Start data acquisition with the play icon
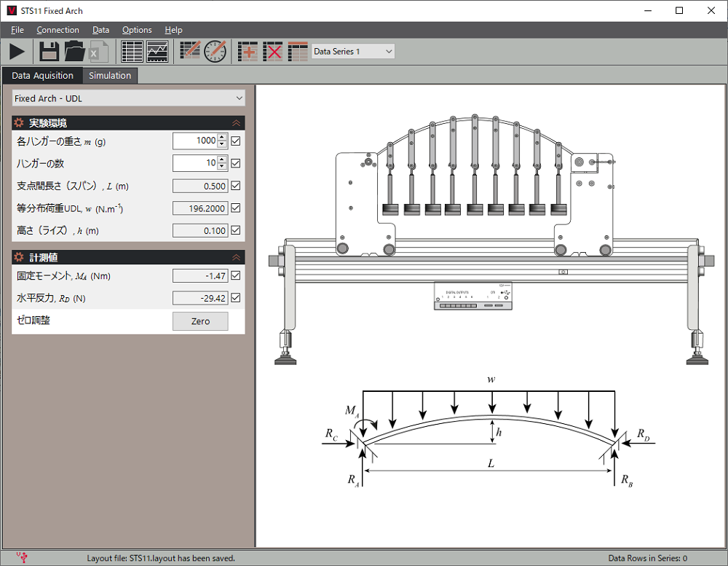The image size is (728, 566). point(17,51)
